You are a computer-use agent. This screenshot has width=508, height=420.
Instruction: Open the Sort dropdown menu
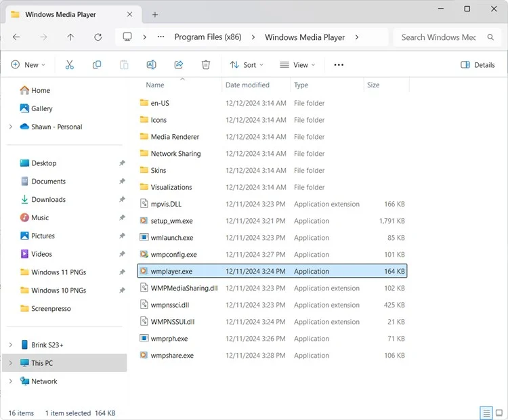click(247, 65)
